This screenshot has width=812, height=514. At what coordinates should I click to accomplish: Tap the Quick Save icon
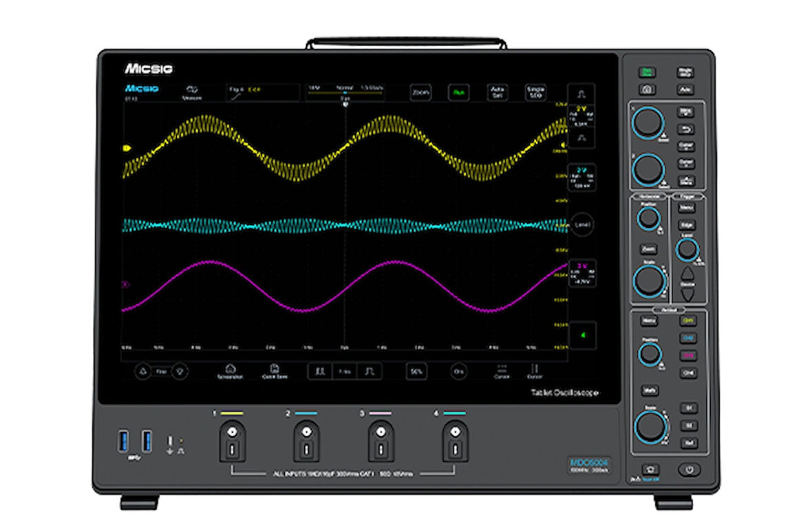[274, 372]
